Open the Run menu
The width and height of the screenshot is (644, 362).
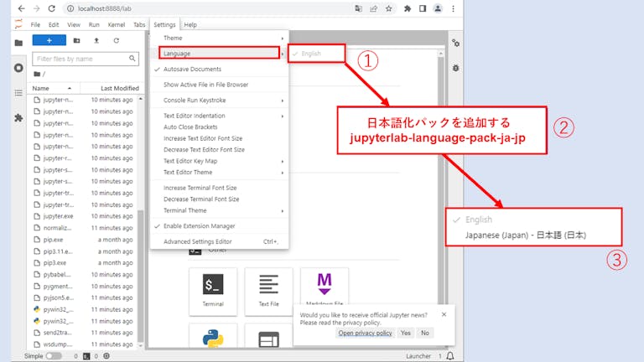point(94,24)
